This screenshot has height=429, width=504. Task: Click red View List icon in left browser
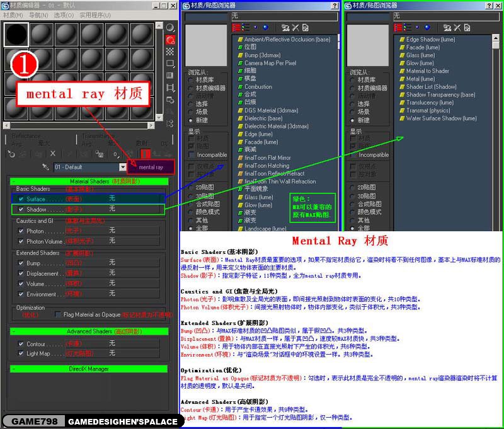coord(237,28)
